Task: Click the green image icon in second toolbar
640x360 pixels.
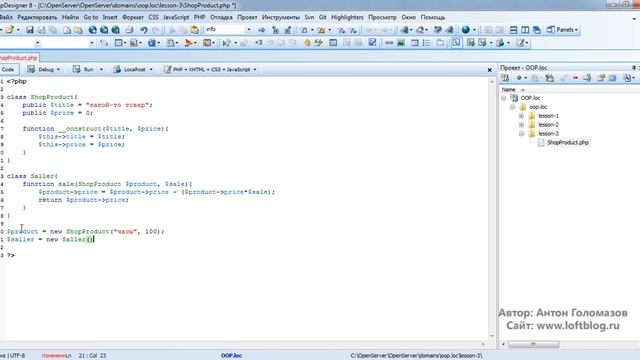Action: click(x=401, y=43)
